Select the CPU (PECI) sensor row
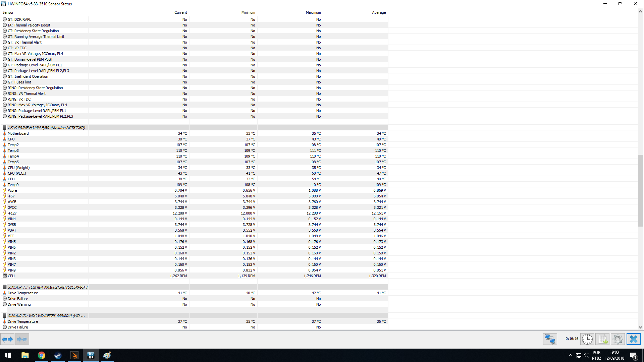 click(x=195, y=173)
